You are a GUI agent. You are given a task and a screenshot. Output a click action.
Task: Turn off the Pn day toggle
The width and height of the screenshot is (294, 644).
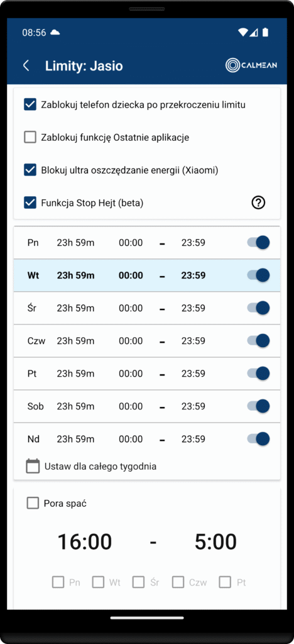[258, 243]
